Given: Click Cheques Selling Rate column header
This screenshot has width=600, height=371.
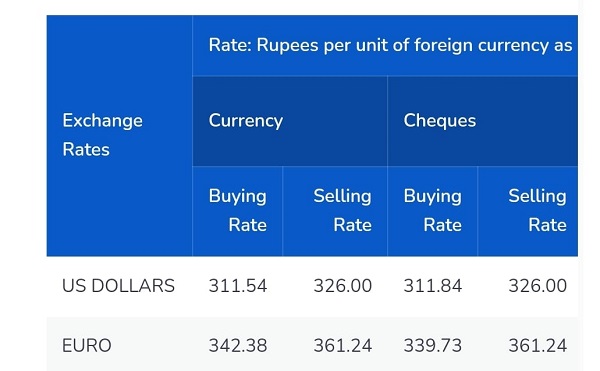Looking at the screenshot, I should [528, 211].
